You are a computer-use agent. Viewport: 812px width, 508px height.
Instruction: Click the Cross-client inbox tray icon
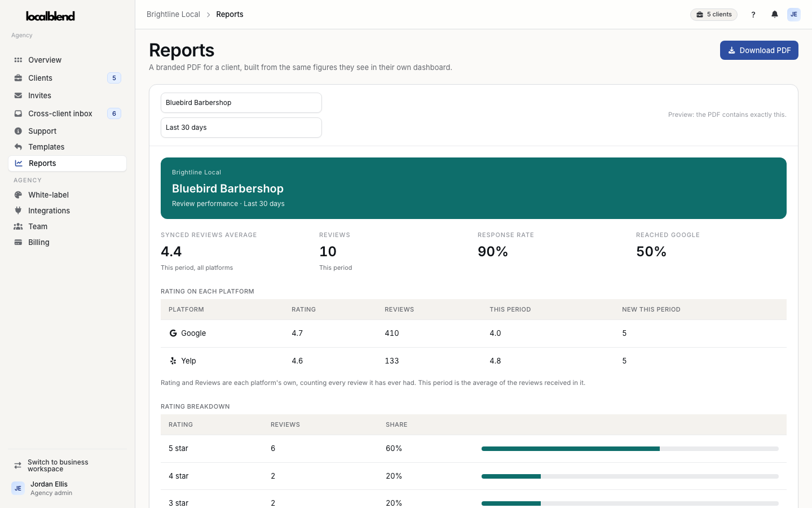click(x=18, y=113)
